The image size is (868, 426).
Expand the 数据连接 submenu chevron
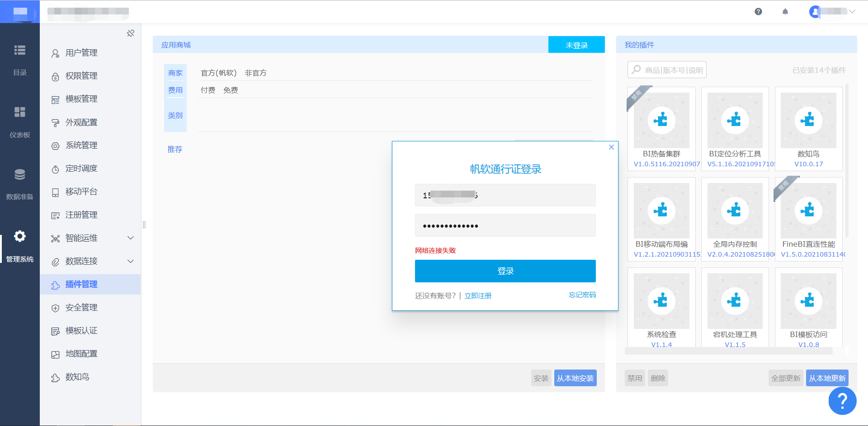click(x=131, y=261)
